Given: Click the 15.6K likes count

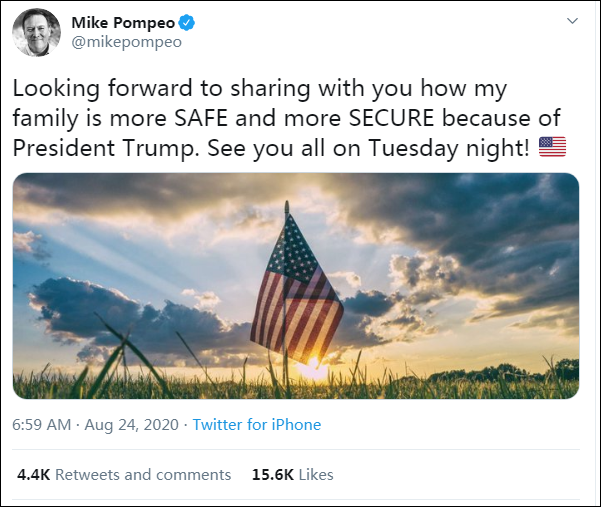Looking at the screenshot, I should coord(270,475).
